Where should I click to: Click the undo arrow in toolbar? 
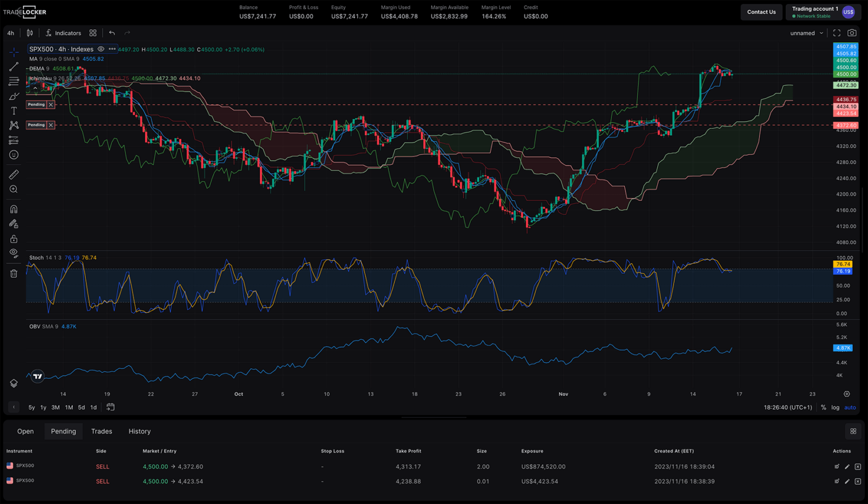click(112, 33)
